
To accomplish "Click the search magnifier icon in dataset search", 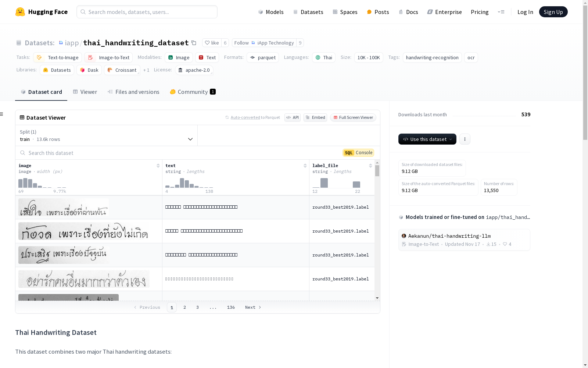I will click(23, 153).
